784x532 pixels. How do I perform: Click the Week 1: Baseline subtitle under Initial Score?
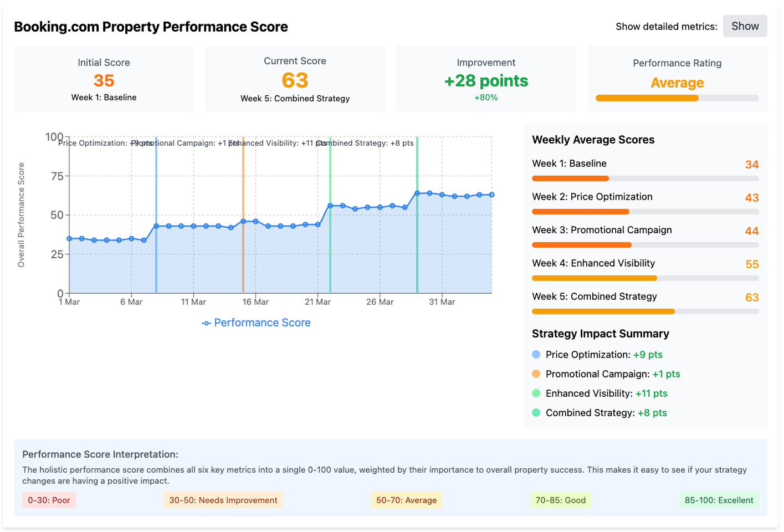pyautogui.click(x=104, y=97)
